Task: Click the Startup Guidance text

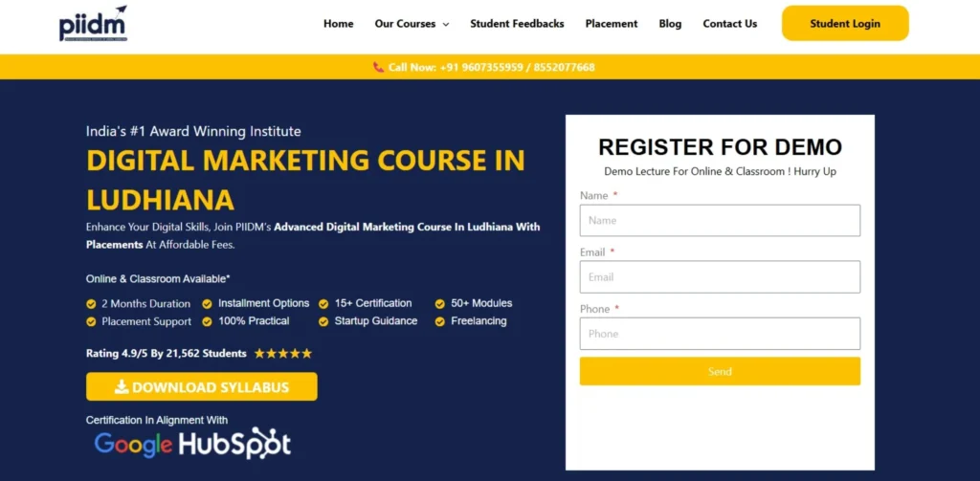Action: pyautogui.click(x=375, y=321)
